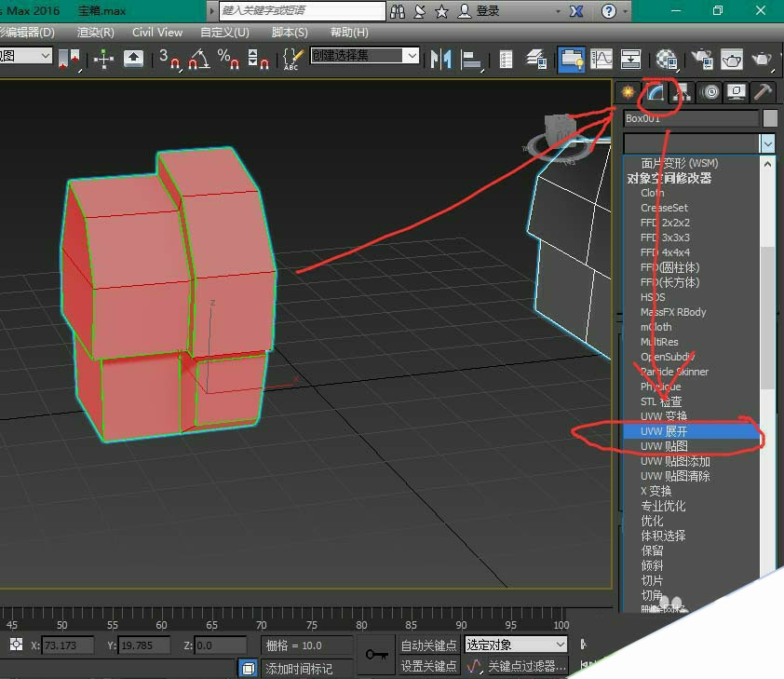The height and width of the screenshot is (679, 784).
Task: Open the modifier list dropdown
Action: (767, 143)
